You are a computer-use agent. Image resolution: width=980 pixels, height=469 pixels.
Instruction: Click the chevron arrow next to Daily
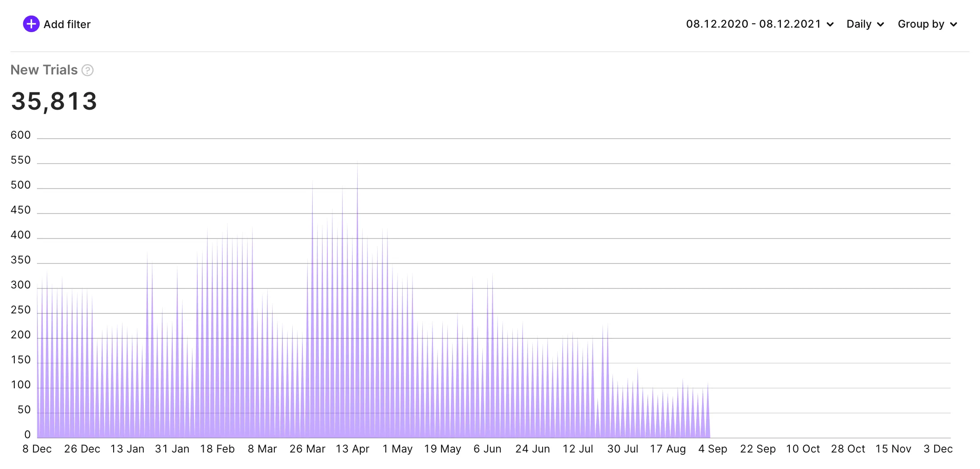tap(881, 25)
